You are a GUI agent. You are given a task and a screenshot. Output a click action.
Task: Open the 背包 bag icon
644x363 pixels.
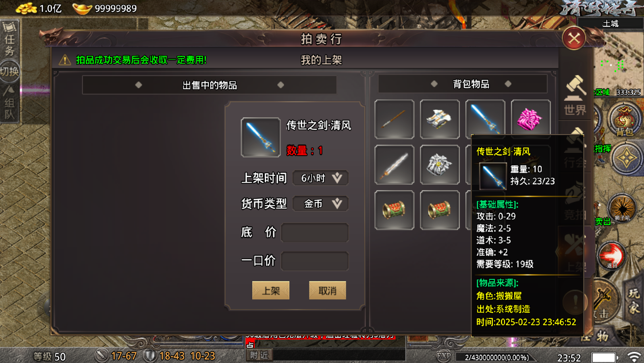(625, 120)
